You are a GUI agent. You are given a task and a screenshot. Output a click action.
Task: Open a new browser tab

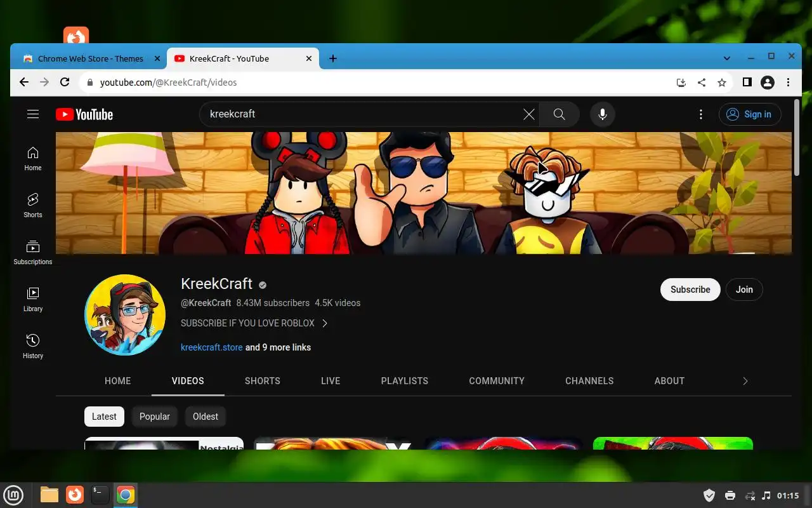tap(333, 58)
